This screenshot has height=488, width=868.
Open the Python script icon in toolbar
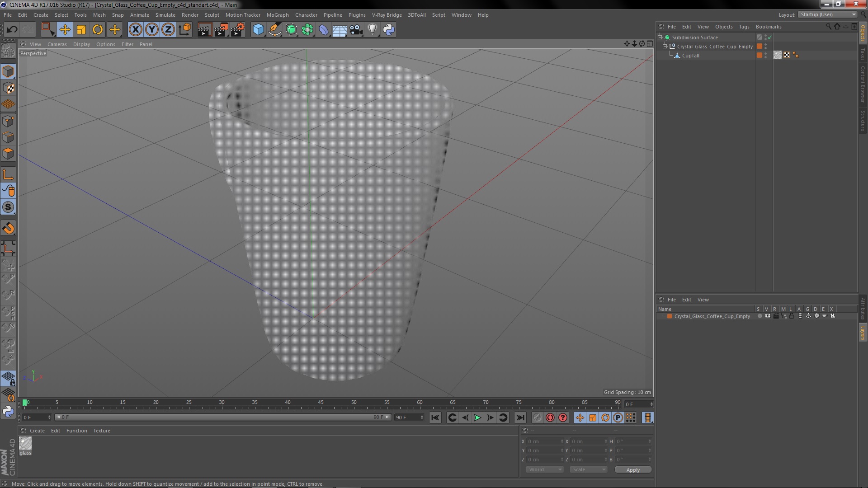(x=389, y=30)
